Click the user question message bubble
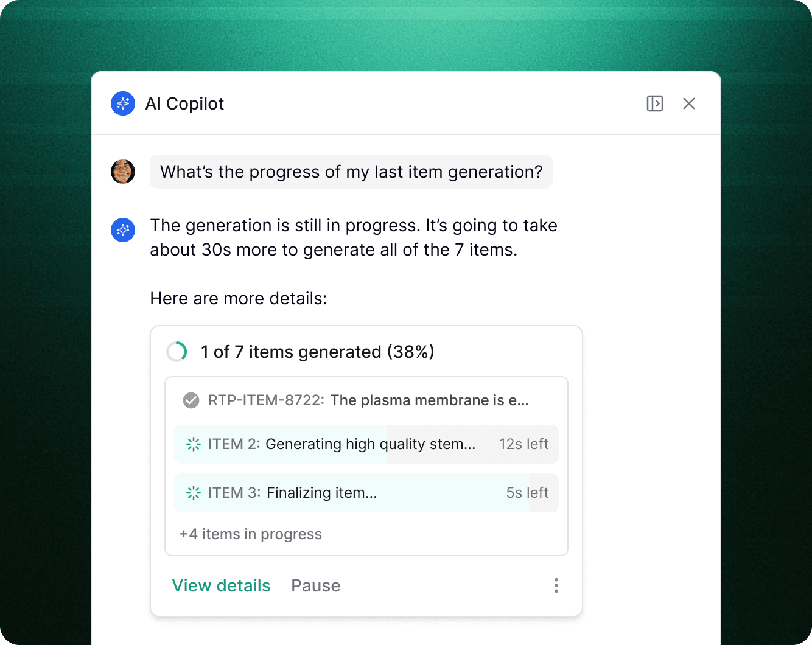 [x=351, y=172]
